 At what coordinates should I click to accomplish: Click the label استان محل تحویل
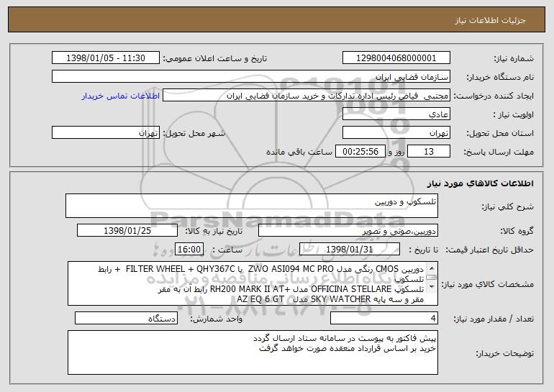pos(500,133)
